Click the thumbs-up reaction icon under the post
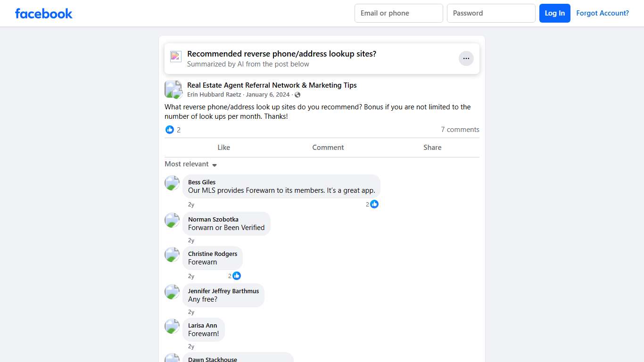644x362 pixels. pyautogui.click(x=170, y=130)
